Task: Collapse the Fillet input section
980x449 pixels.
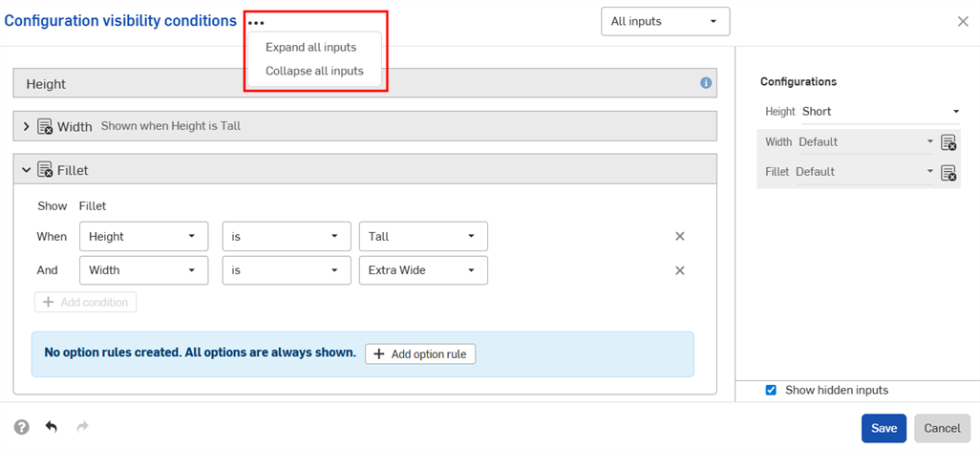Action: coord(26,169)
